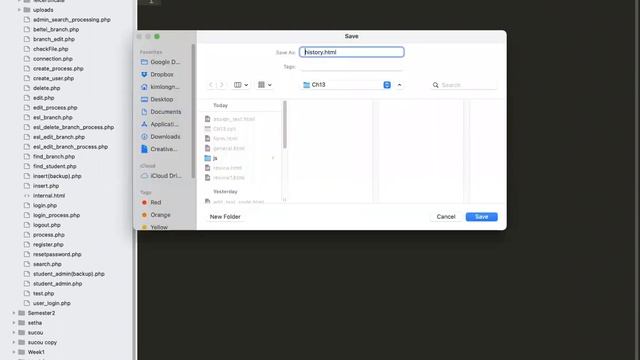Open the grouping options dropdown

pos(264,85)
